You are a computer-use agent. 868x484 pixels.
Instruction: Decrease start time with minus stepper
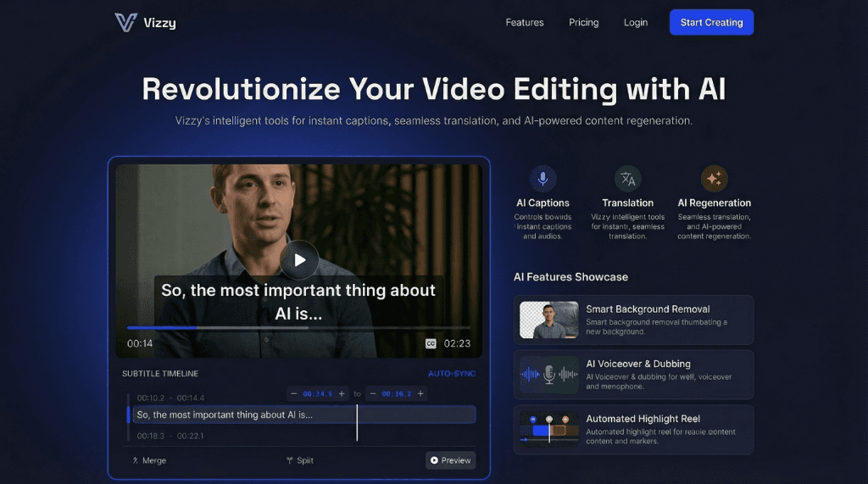[x=294, y=393]
